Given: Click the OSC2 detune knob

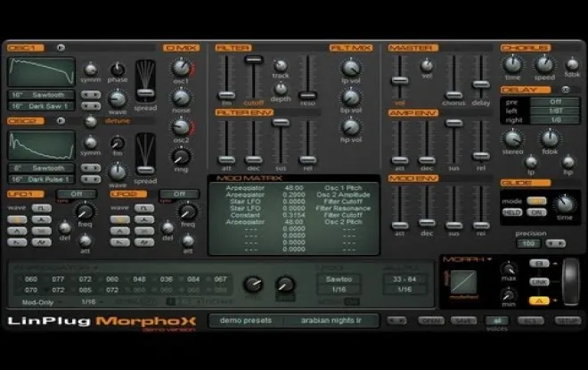Looking at the screenshot, I should [x=90, y=121].
